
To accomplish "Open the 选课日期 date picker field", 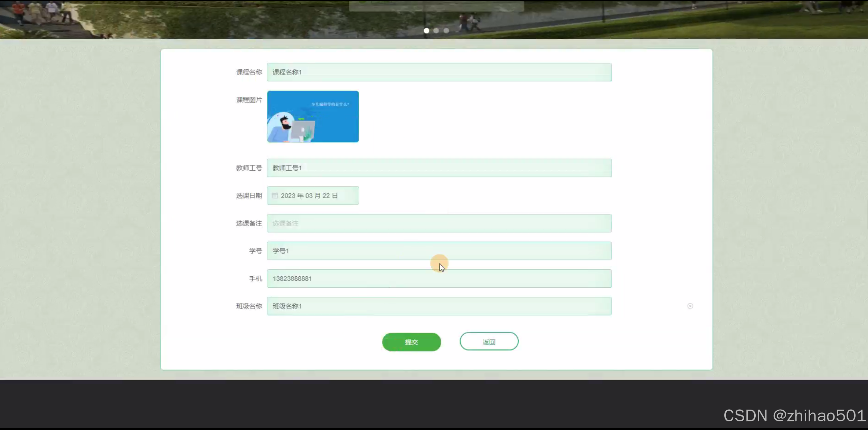I will [313, 195].
